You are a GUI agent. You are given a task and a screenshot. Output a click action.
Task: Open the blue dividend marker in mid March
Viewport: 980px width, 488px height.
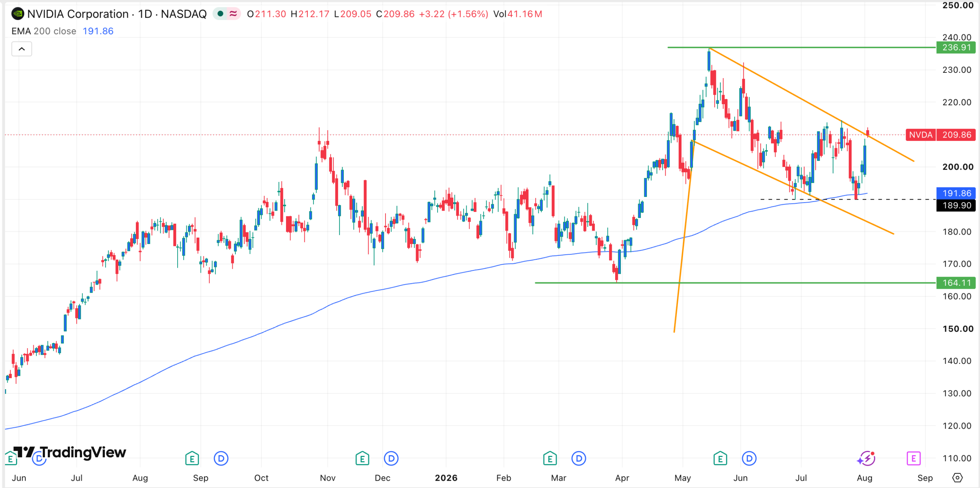point(579,458)
